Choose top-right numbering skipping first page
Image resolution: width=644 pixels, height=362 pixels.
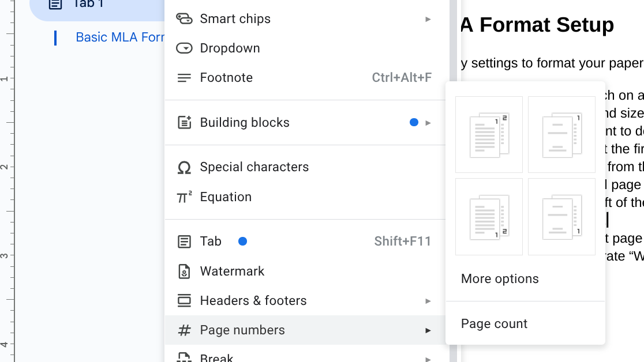tap(561, 134)
